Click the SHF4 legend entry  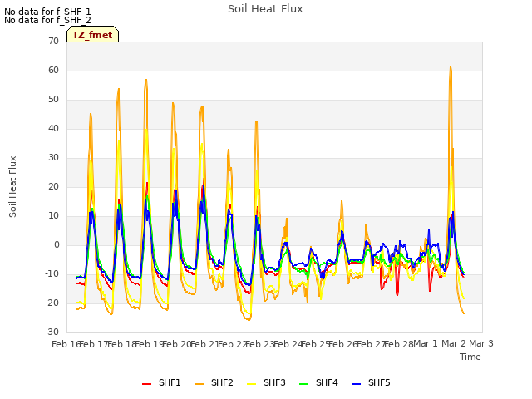(318, 382)
